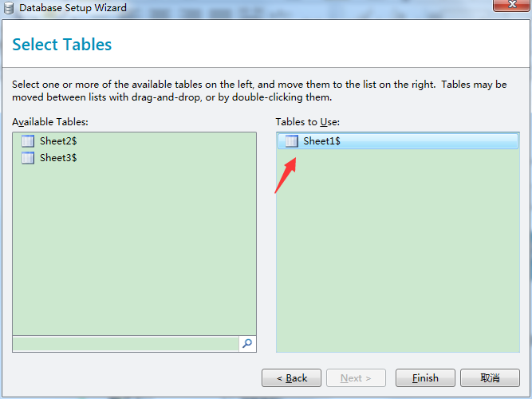532x399 pixels.
Task: Click the Finish button
Action: 425,378
